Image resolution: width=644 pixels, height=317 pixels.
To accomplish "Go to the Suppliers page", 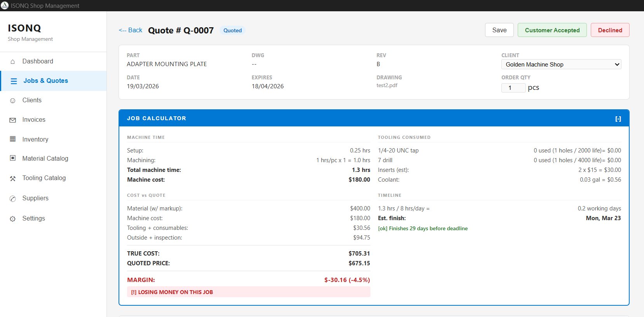I will tap(53, 198).
